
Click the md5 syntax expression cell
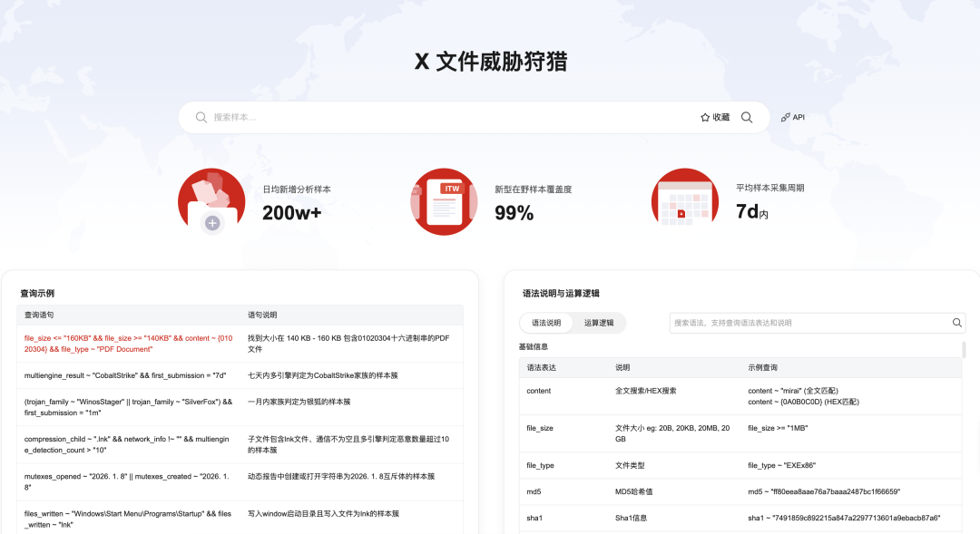tap(534, 491)
